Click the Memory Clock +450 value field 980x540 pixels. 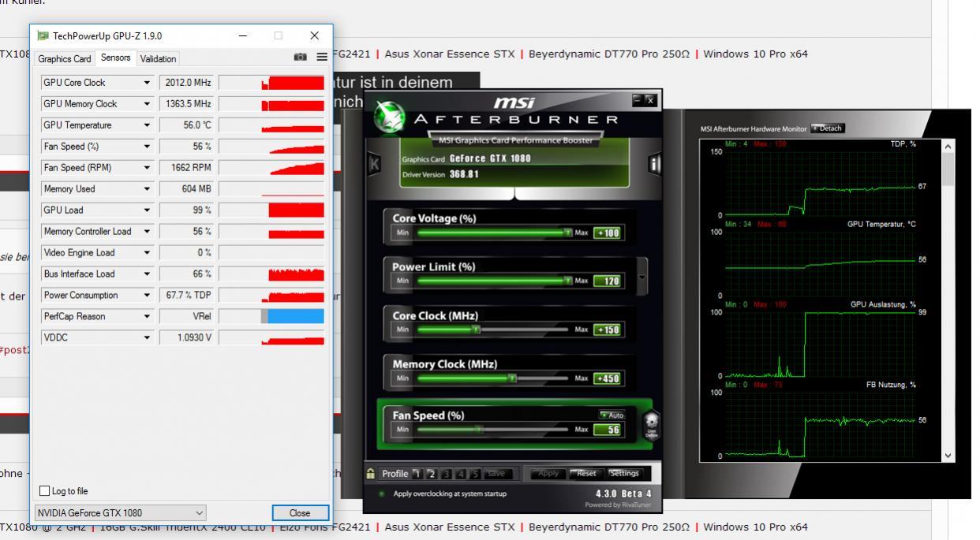click(608, 378)
